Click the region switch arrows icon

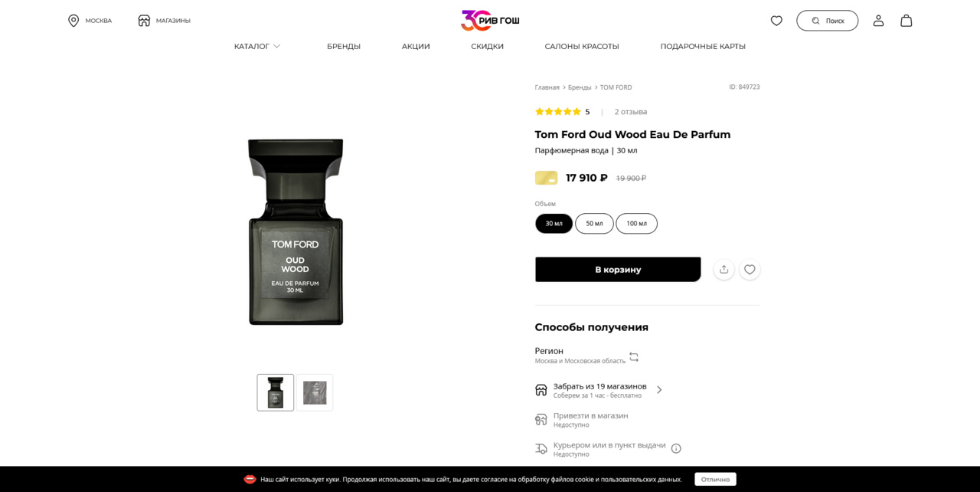pyautogui.click(x=634, y=357)
